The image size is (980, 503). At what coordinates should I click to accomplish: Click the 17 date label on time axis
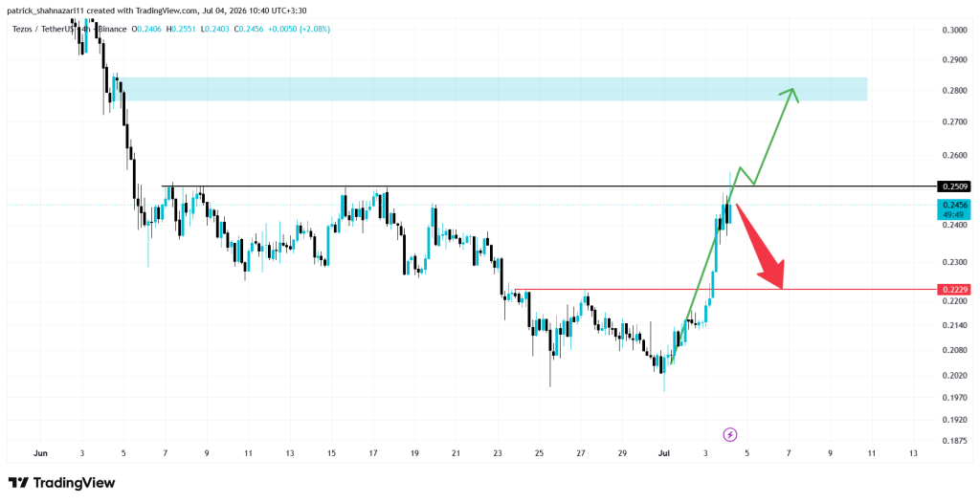coord(373,453)
